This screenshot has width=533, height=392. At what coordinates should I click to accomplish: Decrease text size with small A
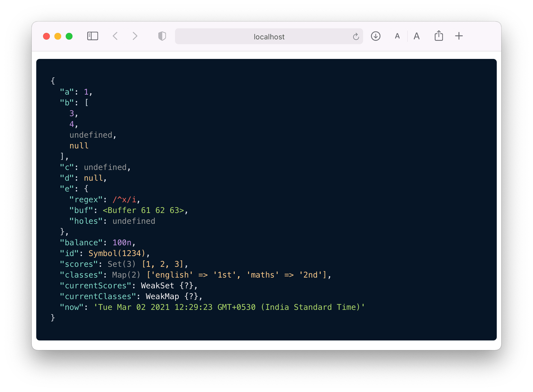[x=397, y=36]
